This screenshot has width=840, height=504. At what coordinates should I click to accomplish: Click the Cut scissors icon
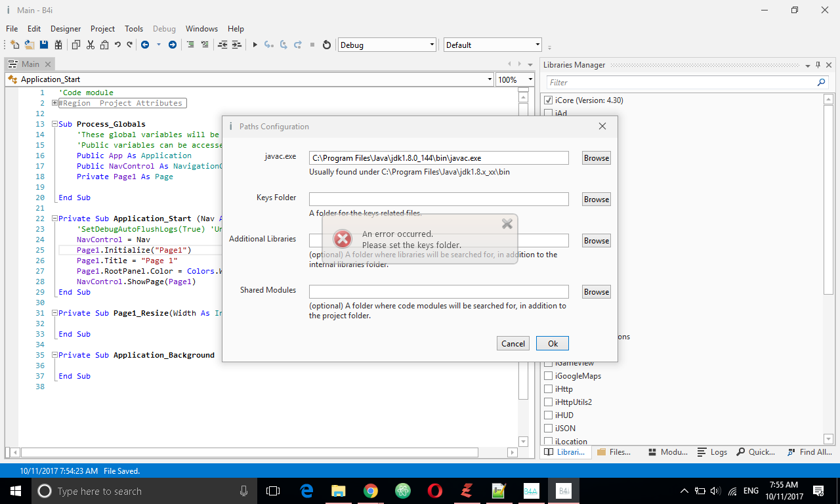pyautogui.click(x=91, y=45)
